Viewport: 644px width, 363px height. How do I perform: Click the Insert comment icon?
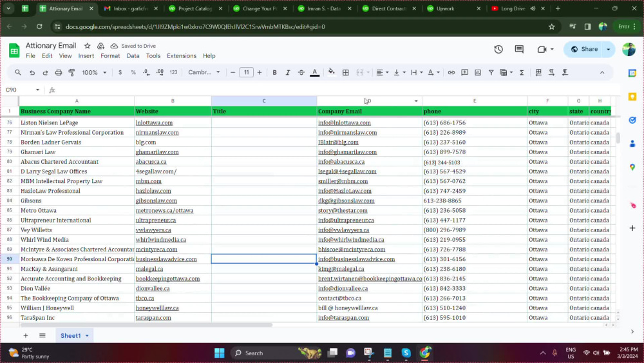464,72
